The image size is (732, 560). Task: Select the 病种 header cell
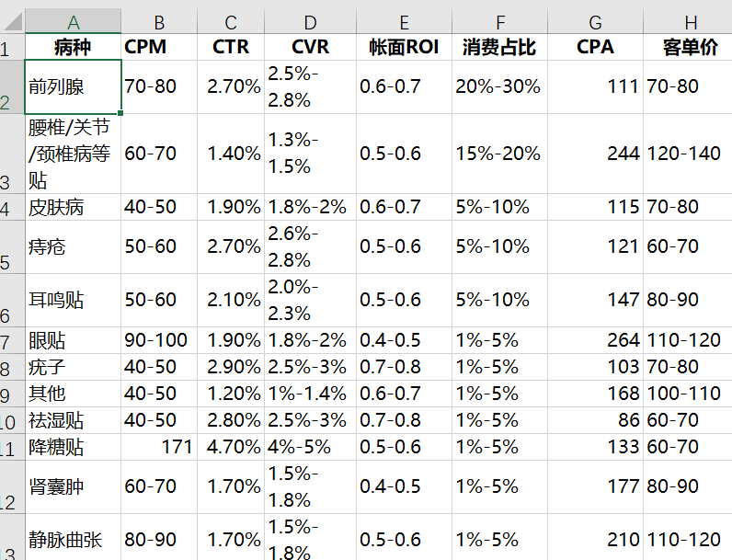(73, 47)
